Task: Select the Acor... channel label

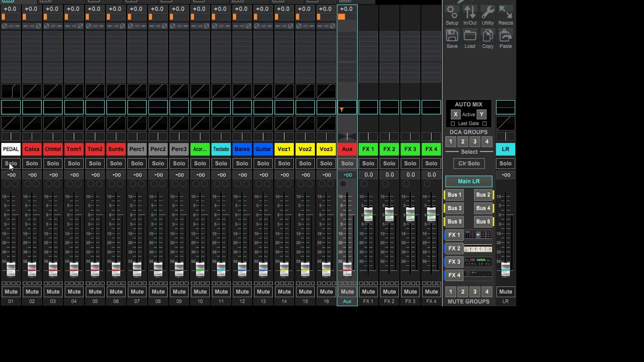Action: click(200, 149)
